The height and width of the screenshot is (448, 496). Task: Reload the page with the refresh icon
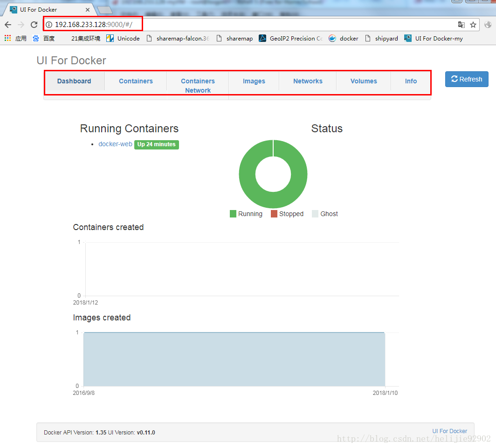click(34, 25)
